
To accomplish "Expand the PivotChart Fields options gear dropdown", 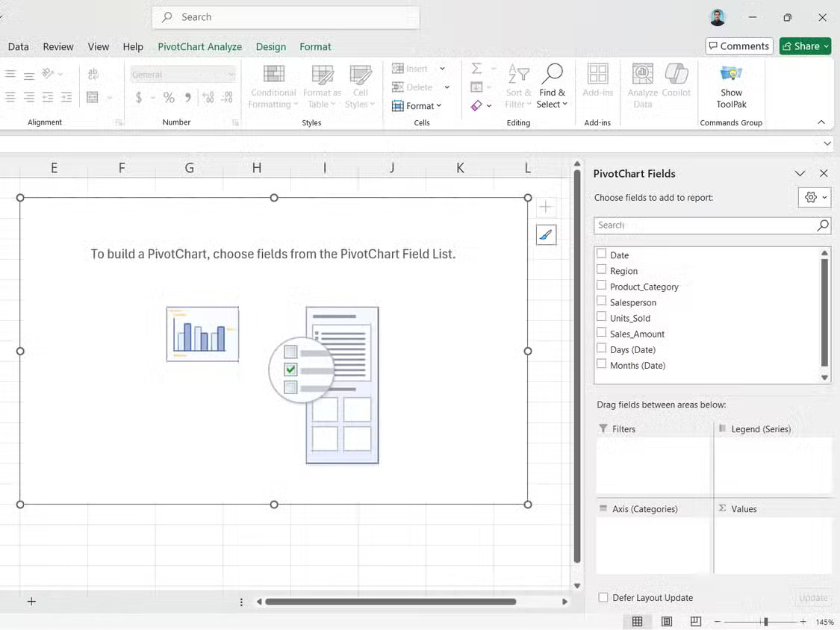I will click(x=814, y=197).
